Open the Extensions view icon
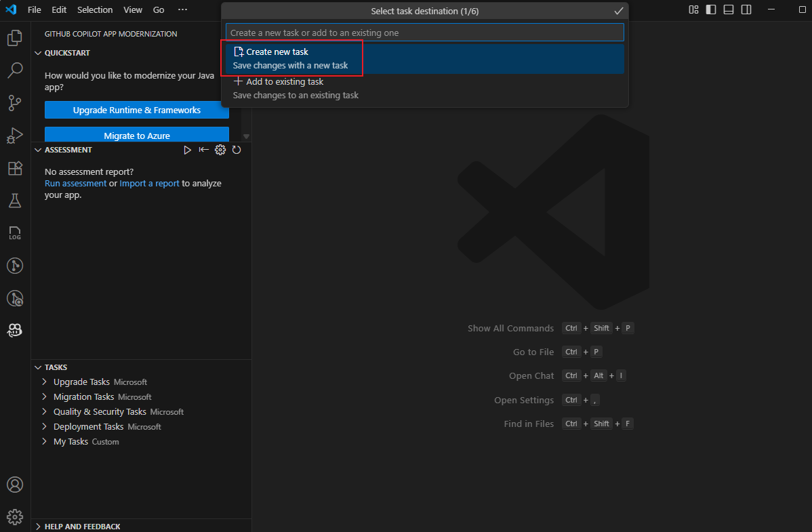 (x=15, y=168)
